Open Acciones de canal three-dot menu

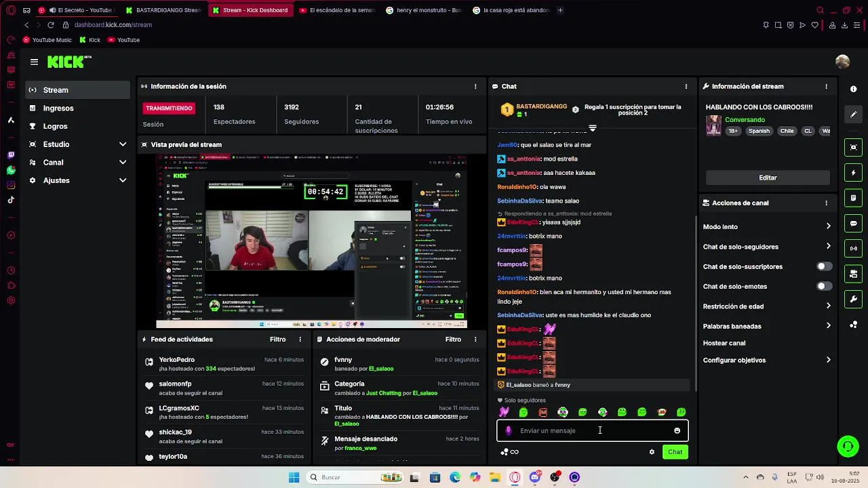826,203
